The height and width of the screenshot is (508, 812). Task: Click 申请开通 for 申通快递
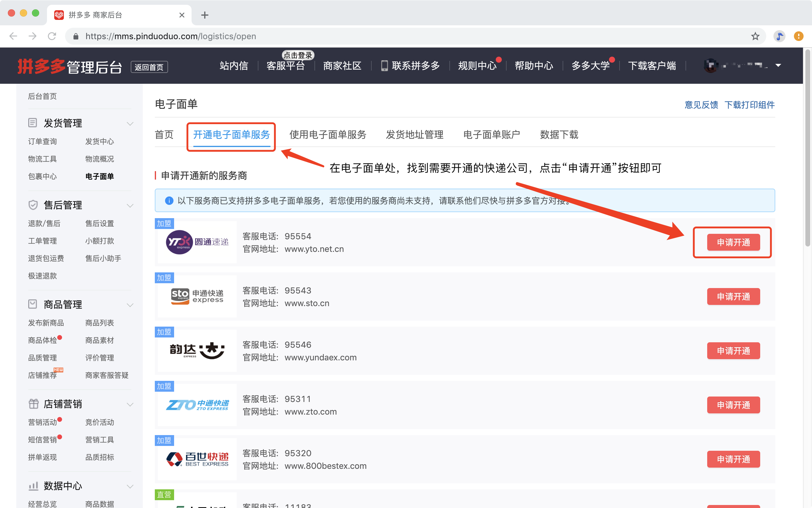(733, 296)
